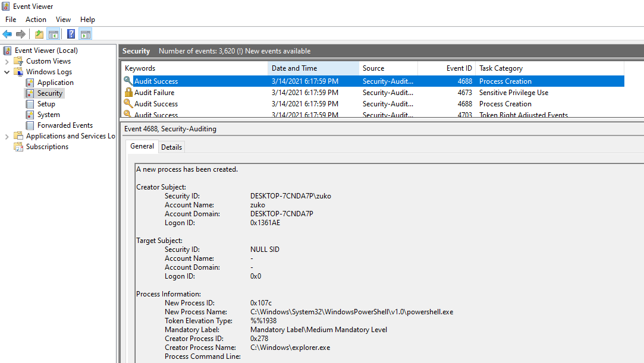
Task: Click the export folder icon in the toolbar
Action: (38, 34)
